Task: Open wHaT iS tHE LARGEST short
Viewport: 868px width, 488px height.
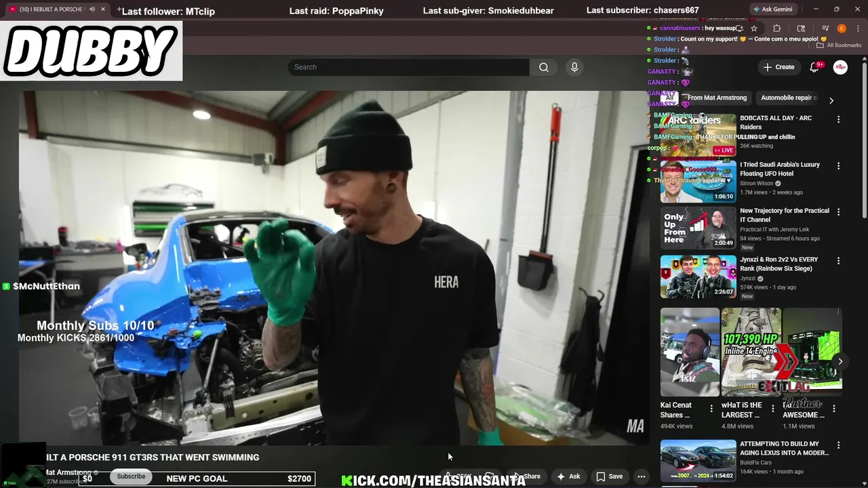Action: (751, 352)
